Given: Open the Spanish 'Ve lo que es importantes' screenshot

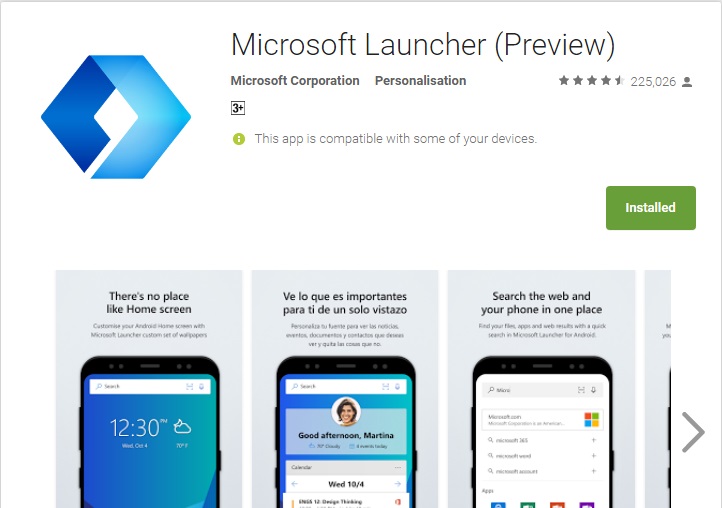Looking at the screenshot, I should click(345, 389).
